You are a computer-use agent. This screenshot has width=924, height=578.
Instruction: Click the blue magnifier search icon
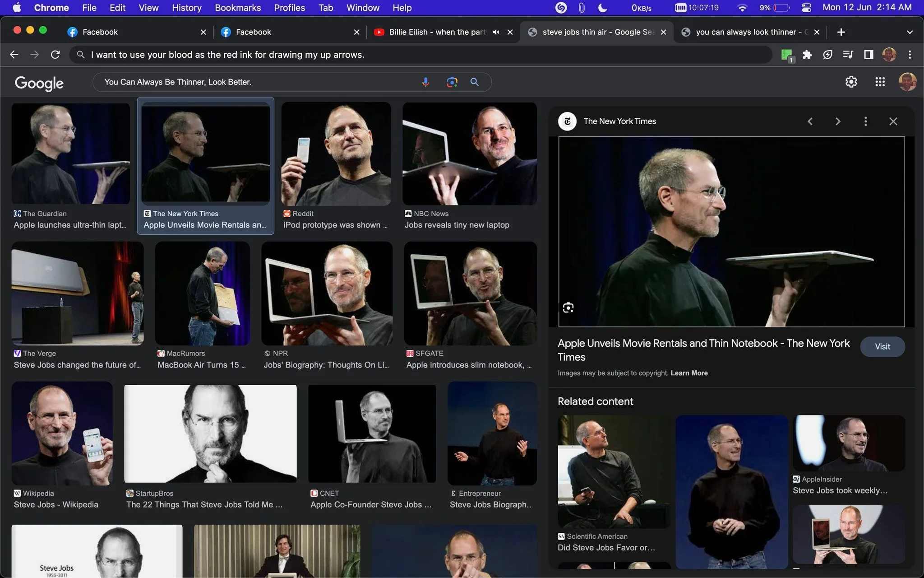474,82
